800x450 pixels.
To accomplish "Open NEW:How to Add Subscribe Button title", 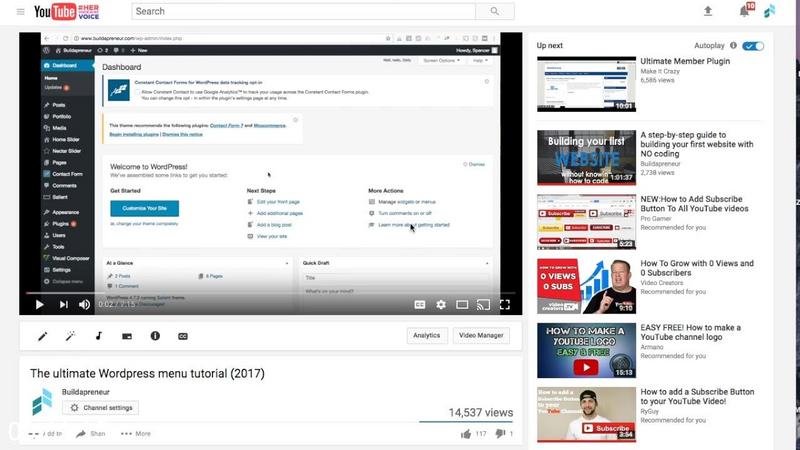I will pyautogui.click(x=694, y=204).
